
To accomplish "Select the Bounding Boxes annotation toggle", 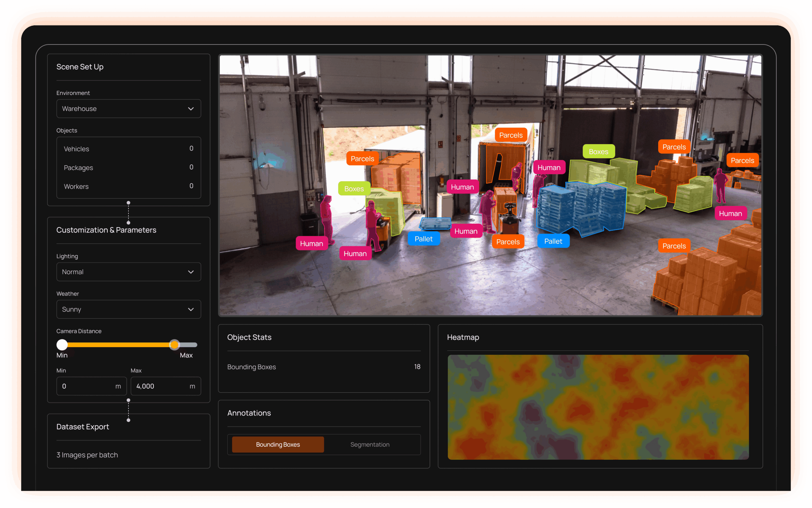I will pyautogui.click(x=278, y=445).
